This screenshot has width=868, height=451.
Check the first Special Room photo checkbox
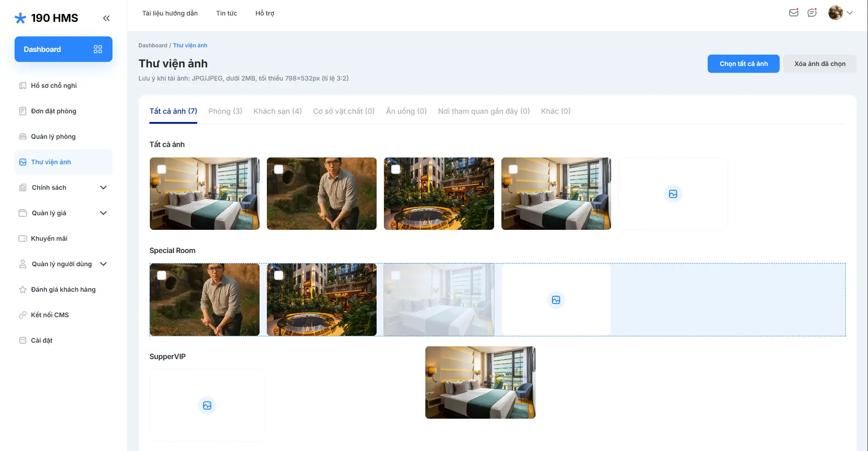click(x=162, y=275)
